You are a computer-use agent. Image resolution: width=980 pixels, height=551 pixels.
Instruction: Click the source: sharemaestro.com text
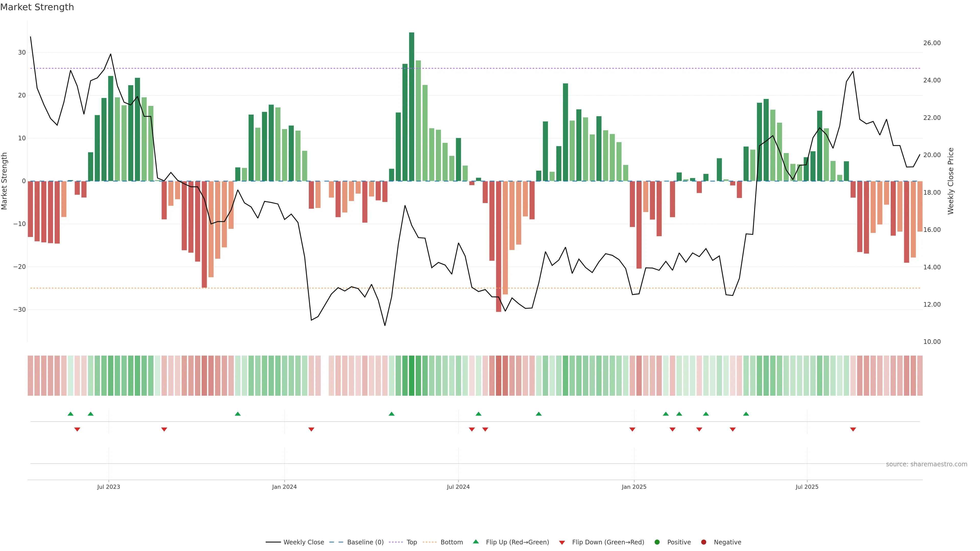click(926, 464)
